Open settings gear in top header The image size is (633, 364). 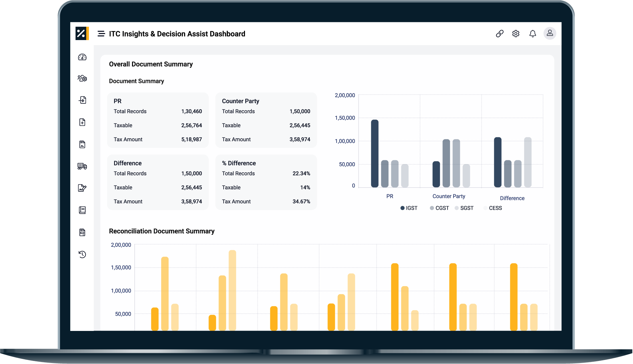tap(516, 34)
